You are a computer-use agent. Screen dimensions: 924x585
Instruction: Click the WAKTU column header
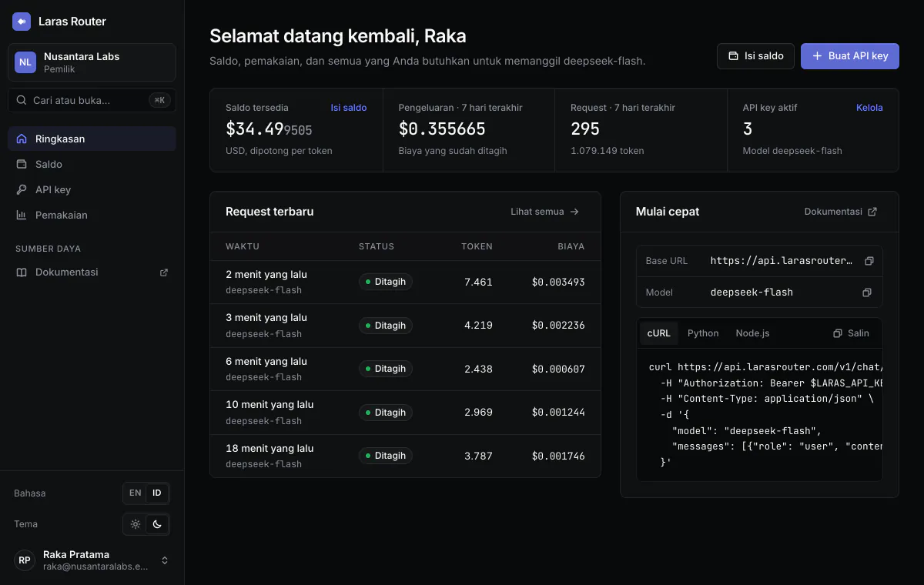click(243, 246)
